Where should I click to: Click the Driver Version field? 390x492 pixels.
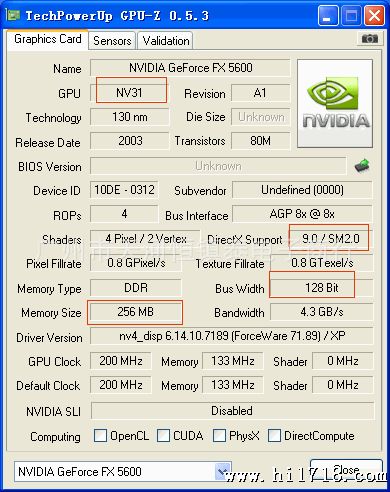coord(232,336)
